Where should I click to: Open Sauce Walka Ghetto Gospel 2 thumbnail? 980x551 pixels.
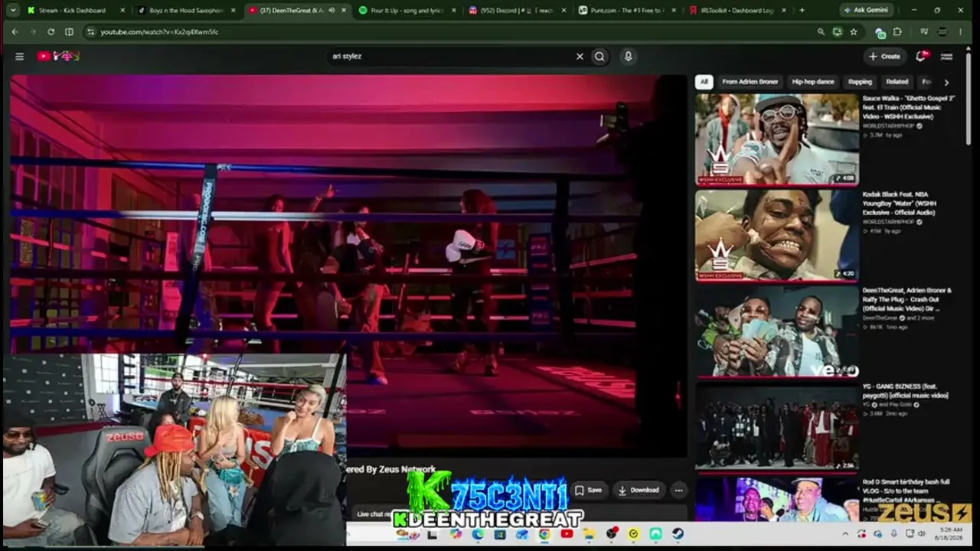coord(777,139)
